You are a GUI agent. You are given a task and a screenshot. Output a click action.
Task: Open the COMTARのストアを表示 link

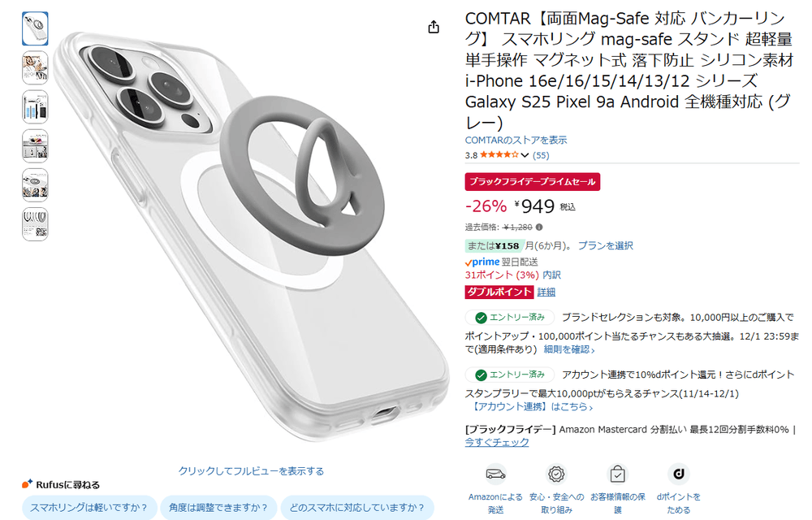pos(516,140)
